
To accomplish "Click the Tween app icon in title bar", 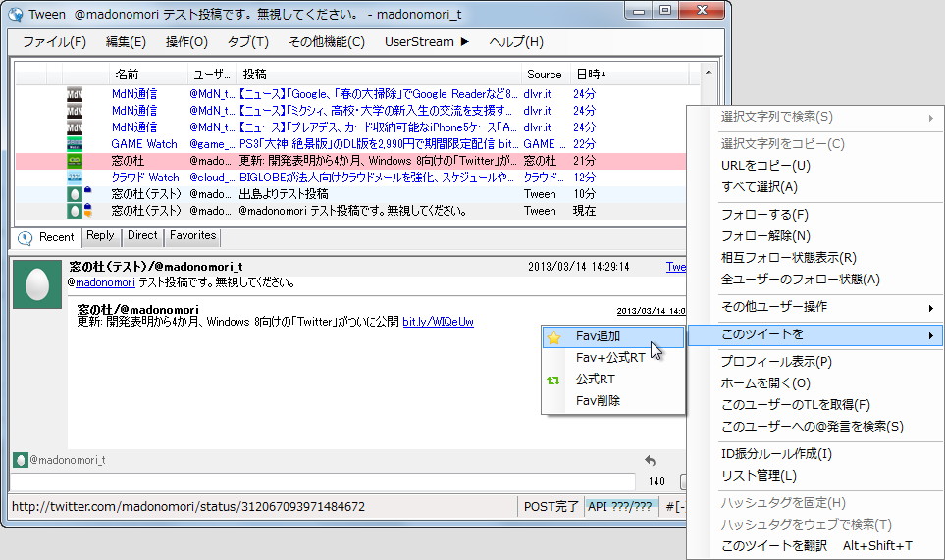I will (15, 14).
